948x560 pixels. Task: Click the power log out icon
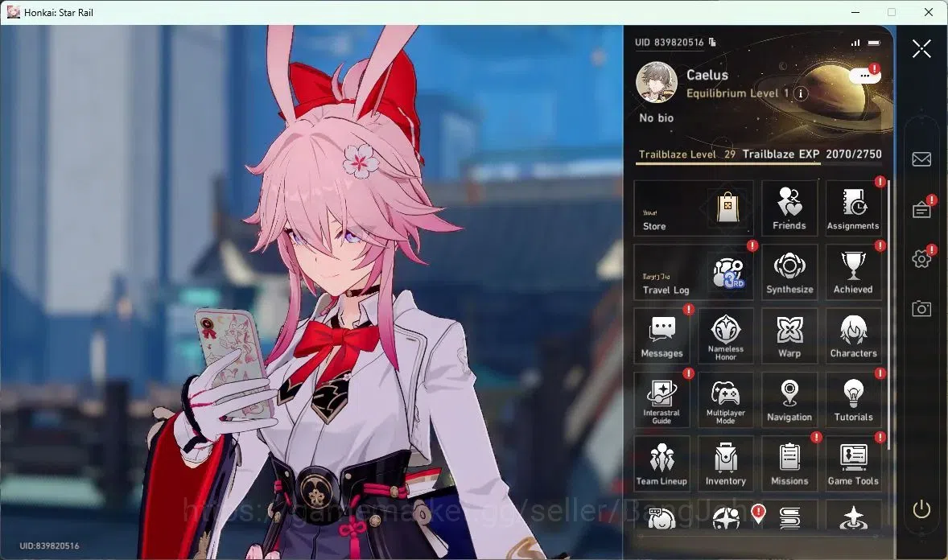(921, 509)
